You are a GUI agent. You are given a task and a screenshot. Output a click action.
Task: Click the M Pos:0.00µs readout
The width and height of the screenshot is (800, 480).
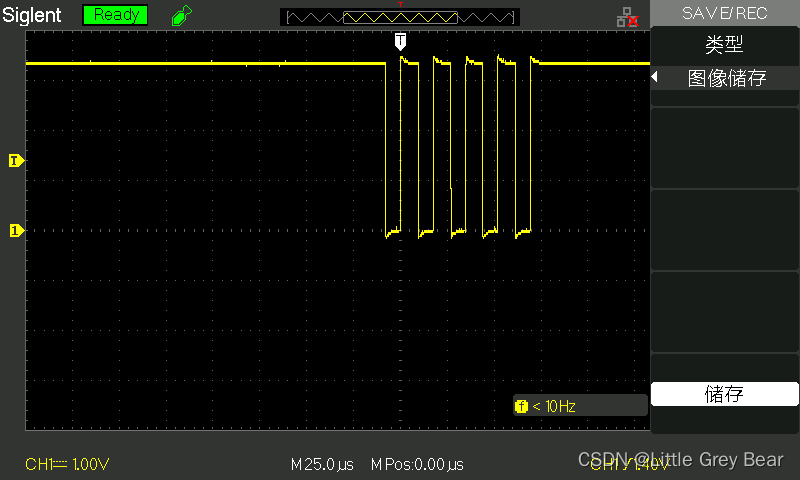pyautogui.click(x=417, y=465)
